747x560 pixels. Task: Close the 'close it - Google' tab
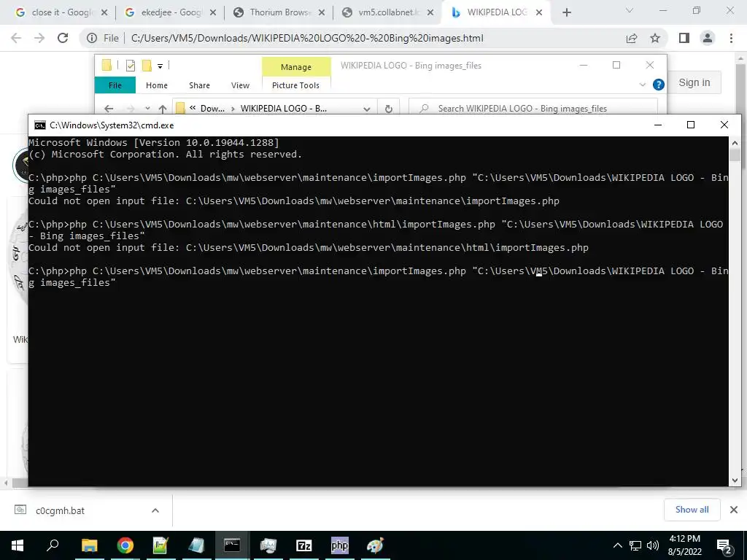click(104, 12)
